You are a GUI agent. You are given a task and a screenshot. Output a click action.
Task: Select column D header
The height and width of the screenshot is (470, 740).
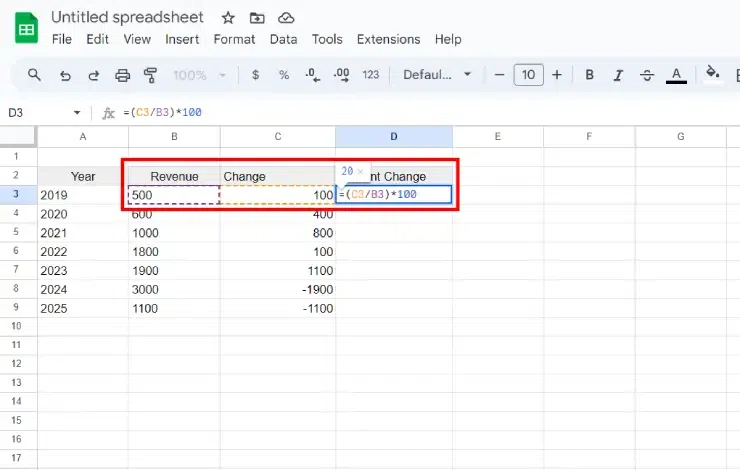394,137
